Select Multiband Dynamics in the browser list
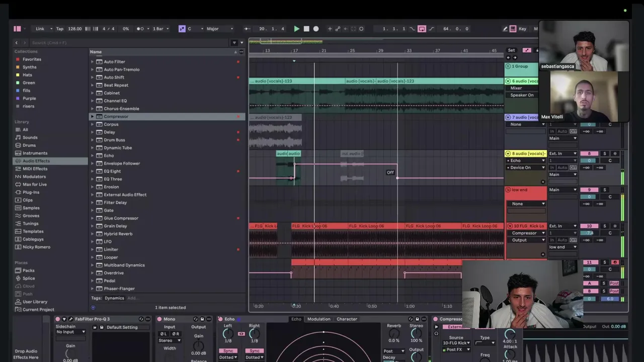Viewport: 644px width, 362px height. tap(124, 265)
